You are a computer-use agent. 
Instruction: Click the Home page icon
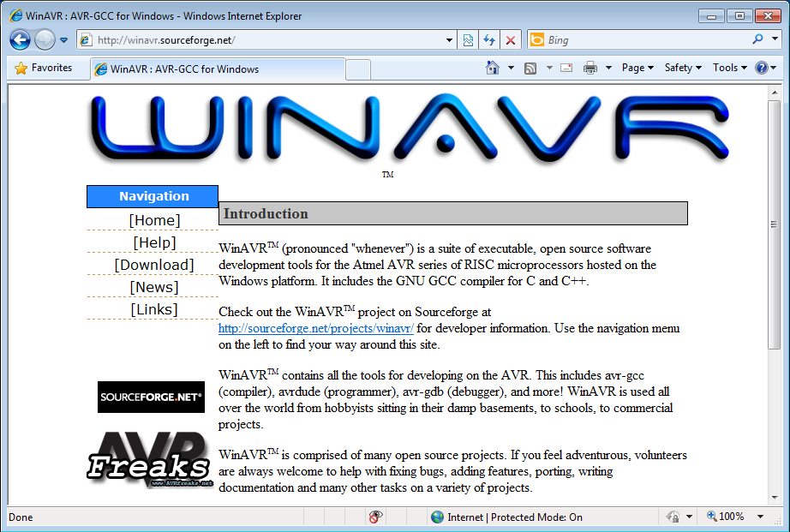pos(492,68)
